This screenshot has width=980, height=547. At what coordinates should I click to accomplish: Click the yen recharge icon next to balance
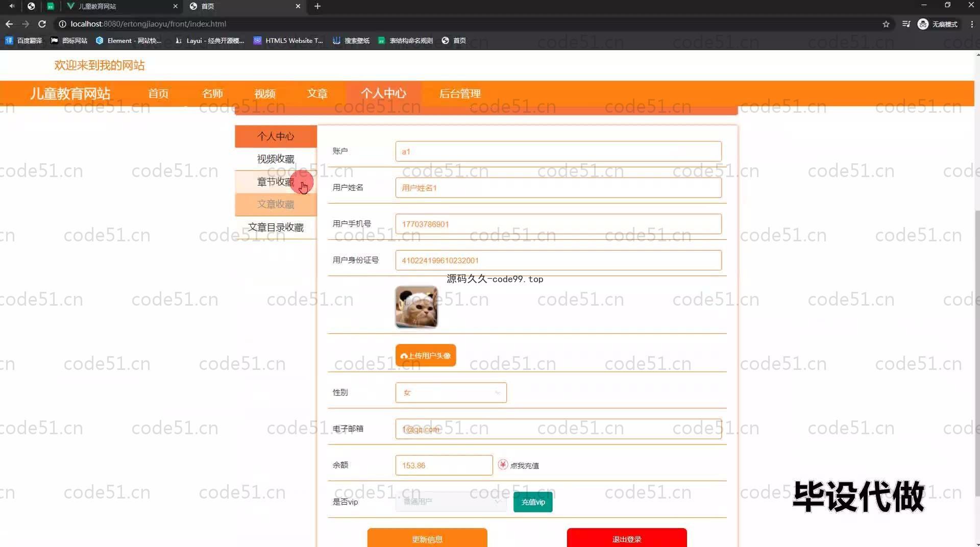[x=503, y=465]
